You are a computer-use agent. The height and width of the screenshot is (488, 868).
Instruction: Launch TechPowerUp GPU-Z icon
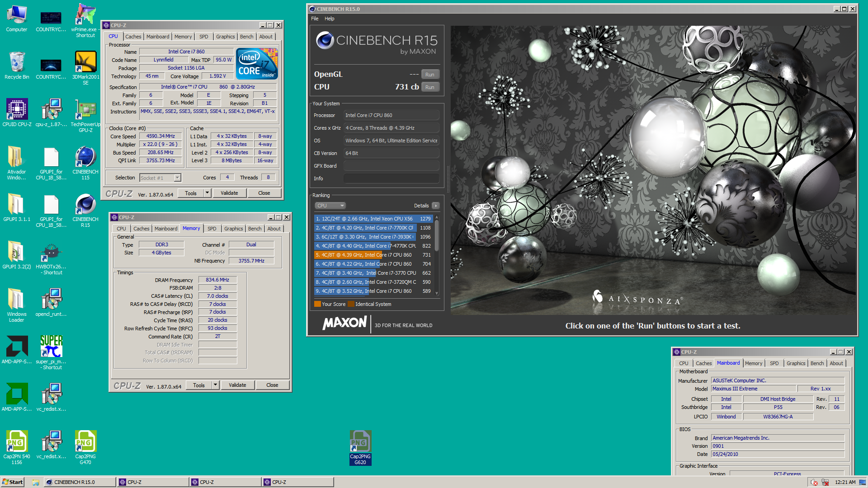click(x=85, y=115)
